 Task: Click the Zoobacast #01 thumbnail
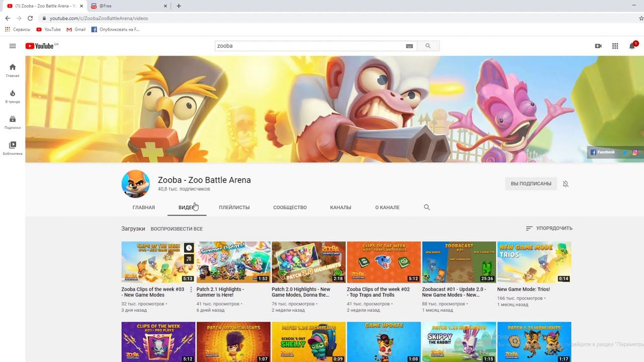coord(459,262)
